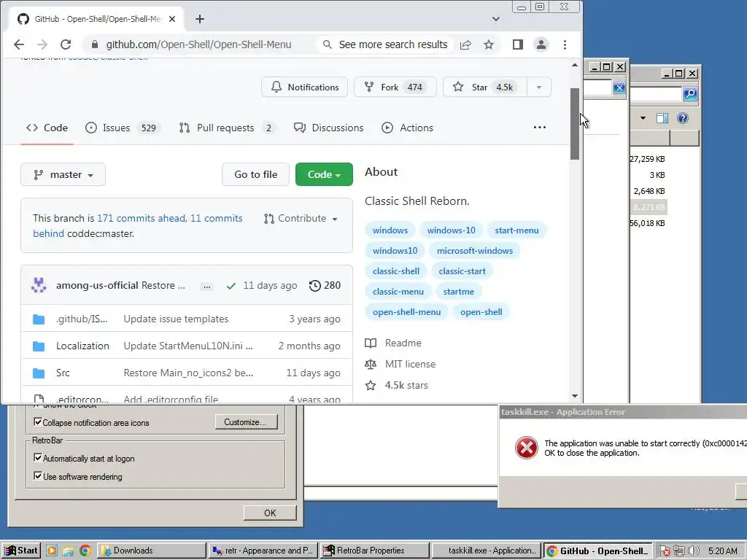Open the tab search chevron

[x=496, y=19]
